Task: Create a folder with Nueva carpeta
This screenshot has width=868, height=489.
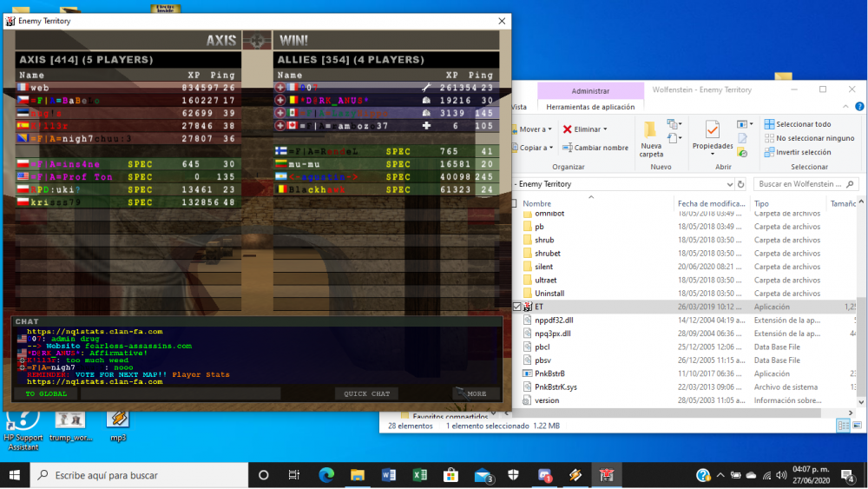Action: [x=650, y=140]
